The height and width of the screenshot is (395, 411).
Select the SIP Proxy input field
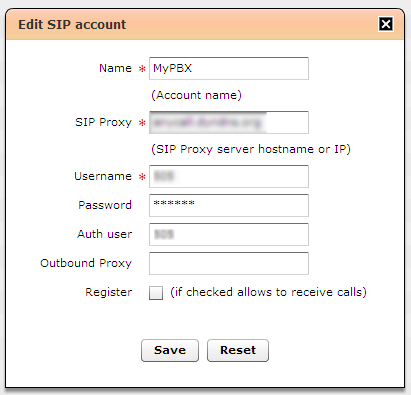pos(229,122)
